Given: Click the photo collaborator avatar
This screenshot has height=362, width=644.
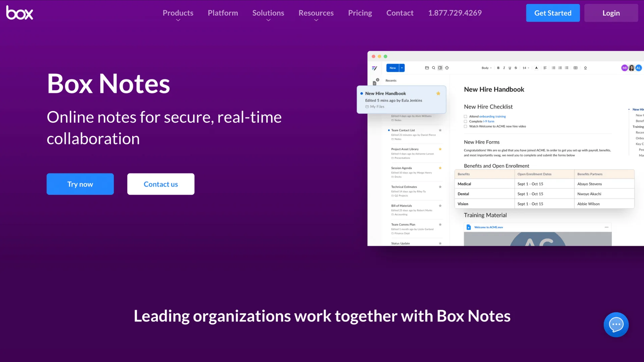Looking at the screenshot, I should (632, 68).
